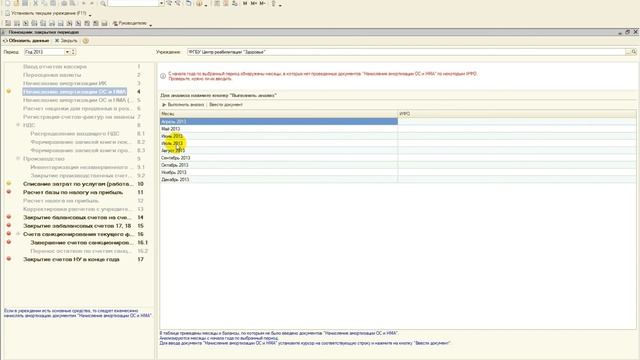Click the ellipsis selector button of Учреждение field
The image size is (640, 360).
tap(628, 52)
